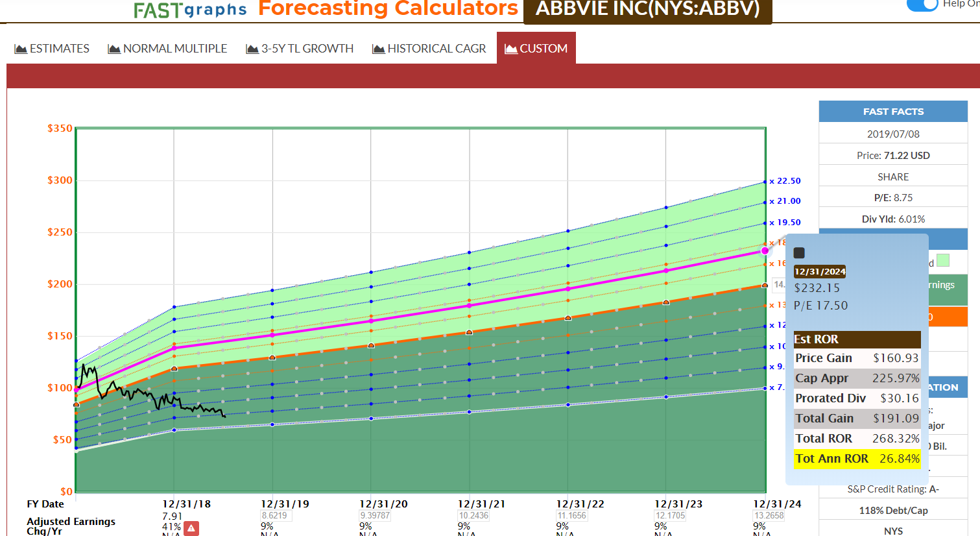Click the custom P/E input starting with 14

click(778, 285)
